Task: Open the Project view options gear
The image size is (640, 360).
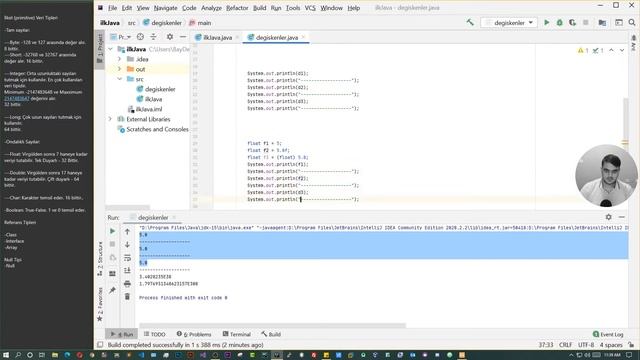Action: tap(170, 37)
